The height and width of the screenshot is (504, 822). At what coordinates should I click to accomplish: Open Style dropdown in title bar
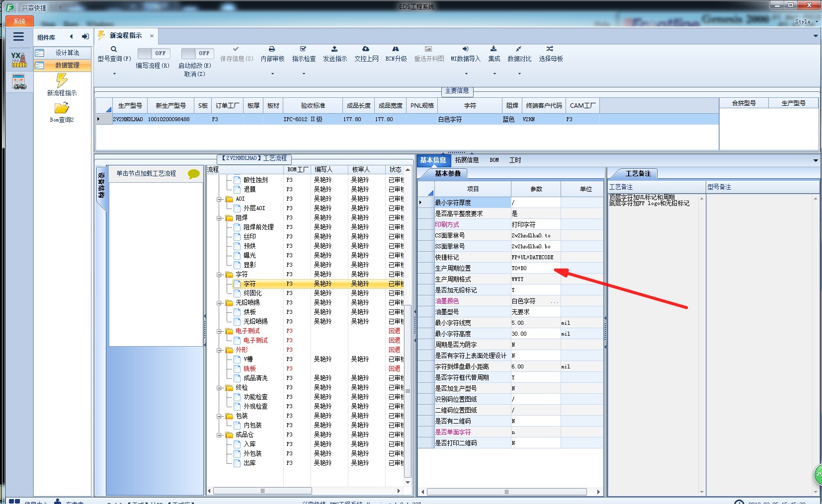point(806,21)
